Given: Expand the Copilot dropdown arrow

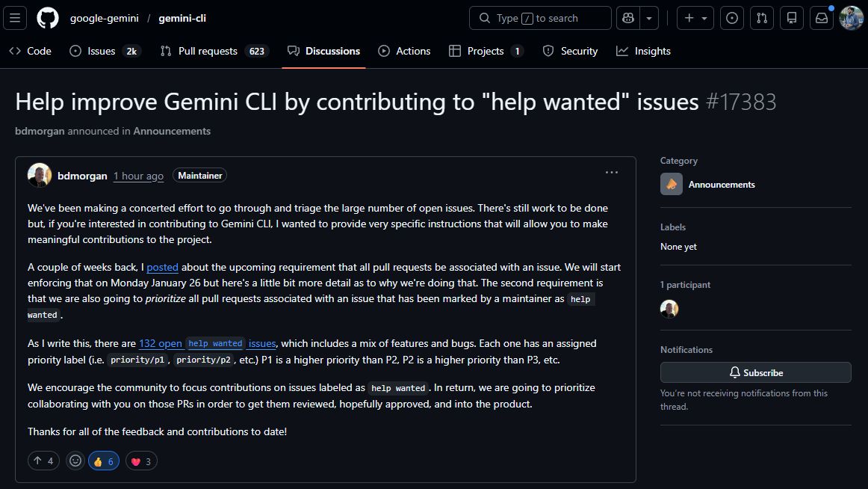Looking at the screenshot, I should pyautogui.click(x=649, y=18).
